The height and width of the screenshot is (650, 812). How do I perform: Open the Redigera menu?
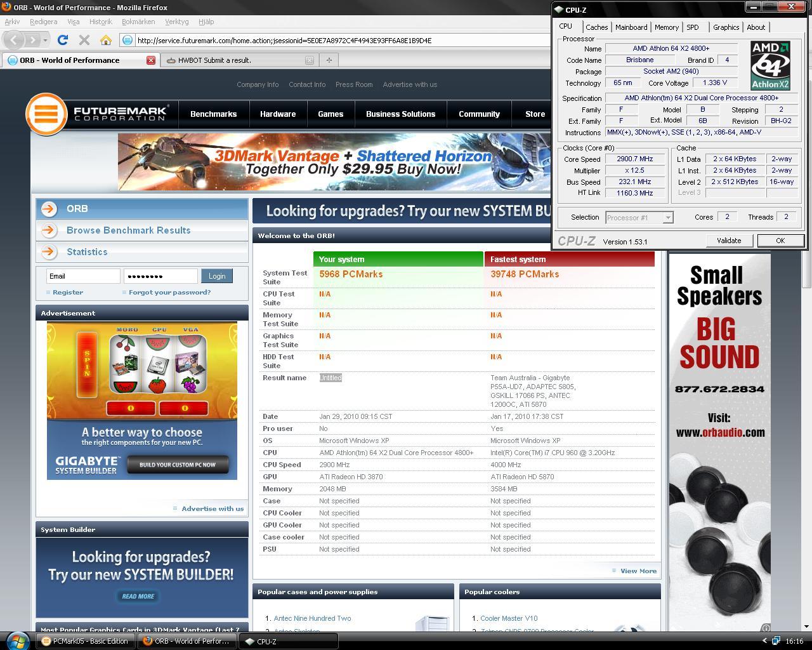[x=43, y=22]
